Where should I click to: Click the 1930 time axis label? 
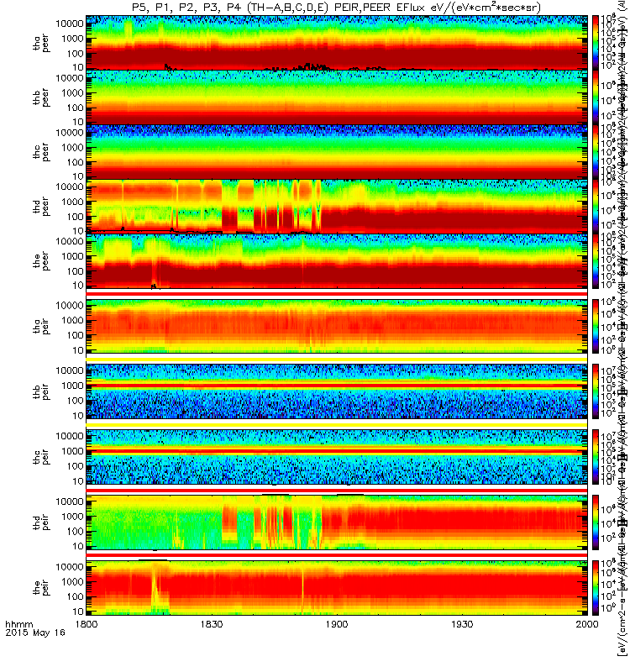point(462,624)
